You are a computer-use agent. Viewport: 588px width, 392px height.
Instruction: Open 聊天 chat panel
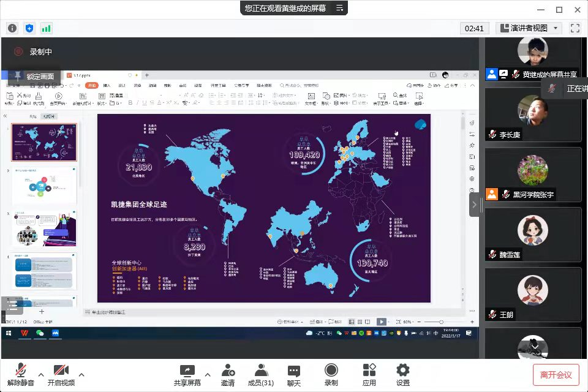(294, 375)
